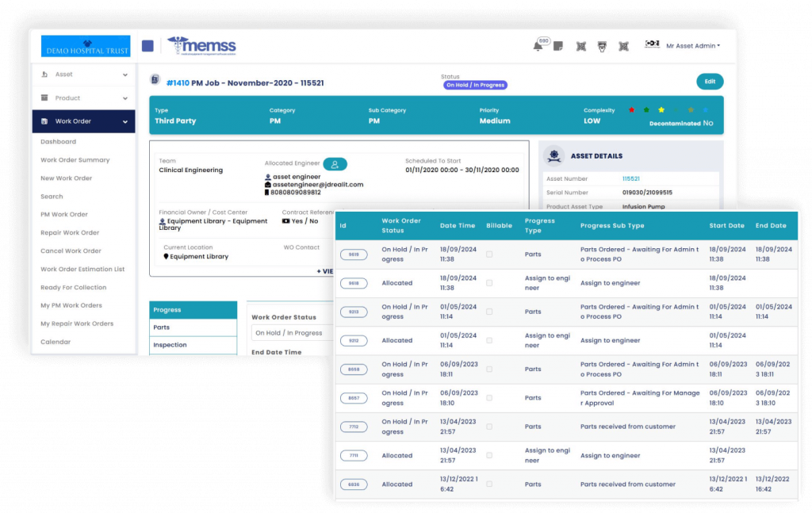Click the olive complexity star
The height and width of the screenshot is (513, 812).
click(691, 109)
